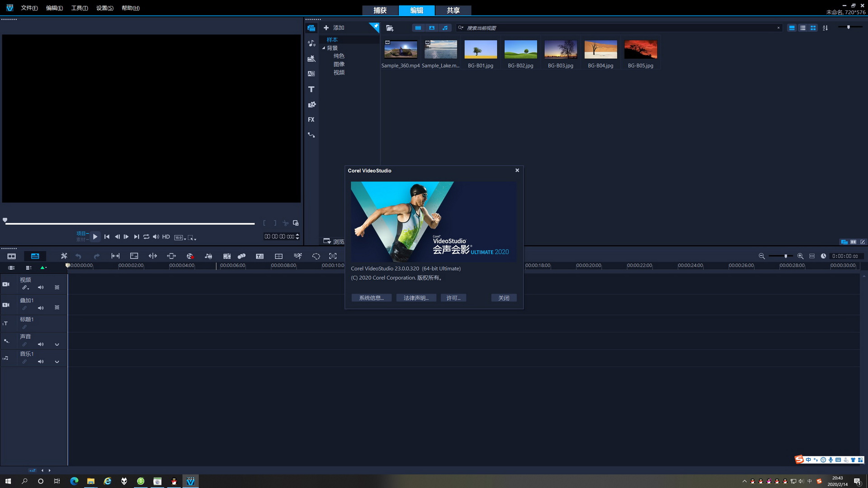Click the 浏览 browse button
Viewport: 868px width, 488px height.
pyautogui.click(x=334, y=241)
